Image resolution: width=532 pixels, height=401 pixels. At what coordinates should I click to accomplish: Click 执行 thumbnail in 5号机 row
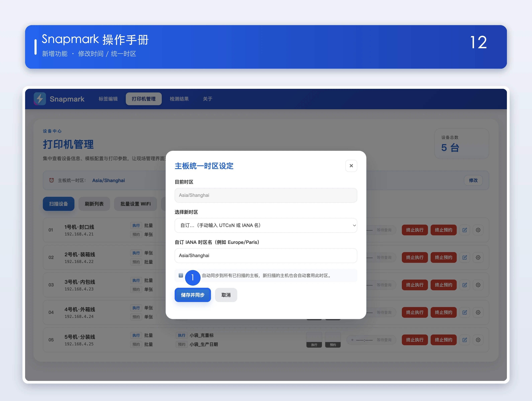coord(314,340)
